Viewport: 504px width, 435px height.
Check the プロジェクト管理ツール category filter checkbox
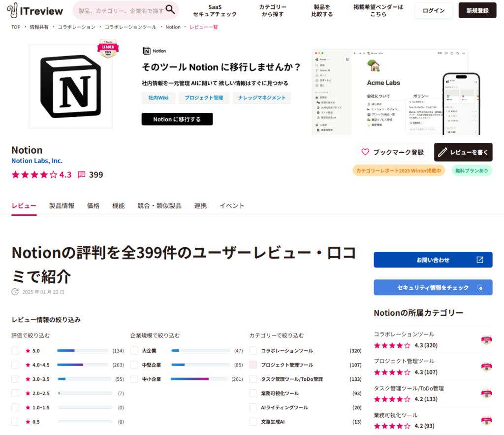click(253, 365)
